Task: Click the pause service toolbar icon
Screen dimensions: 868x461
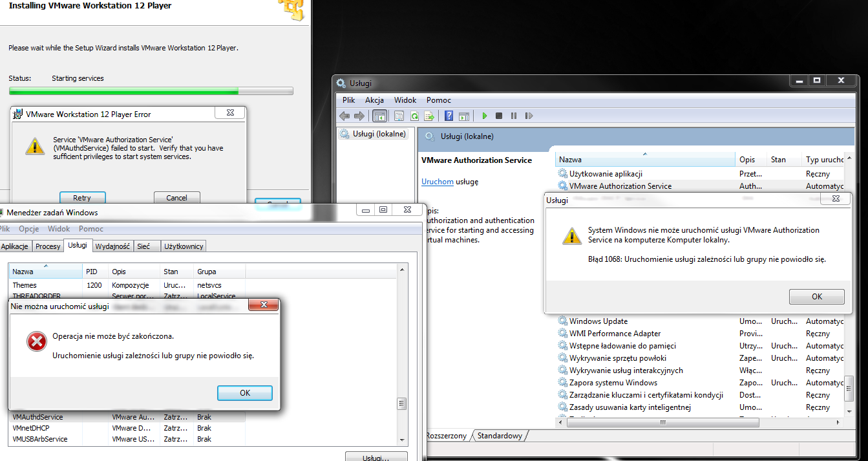Action: [514, 116]
